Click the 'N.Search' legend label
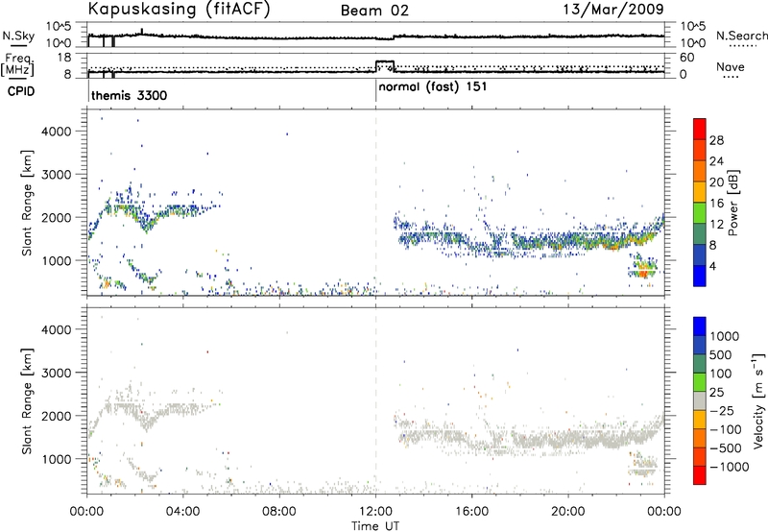This screenshot has width=768, height=532. coord(741,36)
